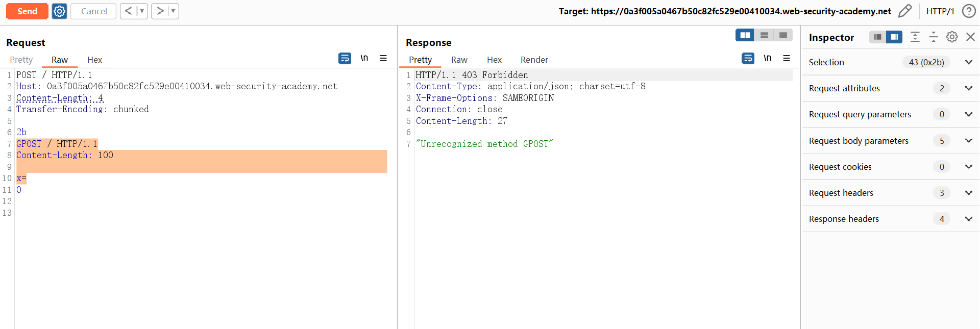Viewport: 980px width, 329px height.
Task: Open the Render tab in Response
Action: 534,60
